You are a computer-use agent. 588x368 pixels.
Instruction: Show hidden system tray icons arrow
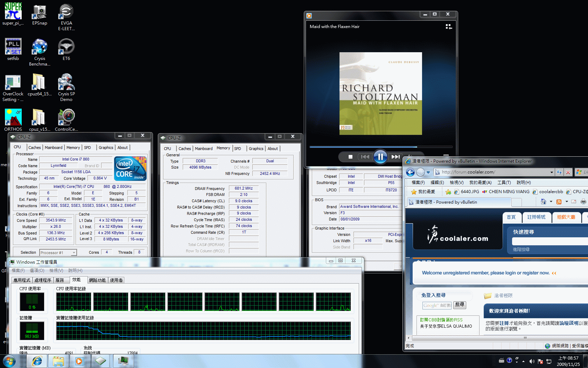click(524, 361)
